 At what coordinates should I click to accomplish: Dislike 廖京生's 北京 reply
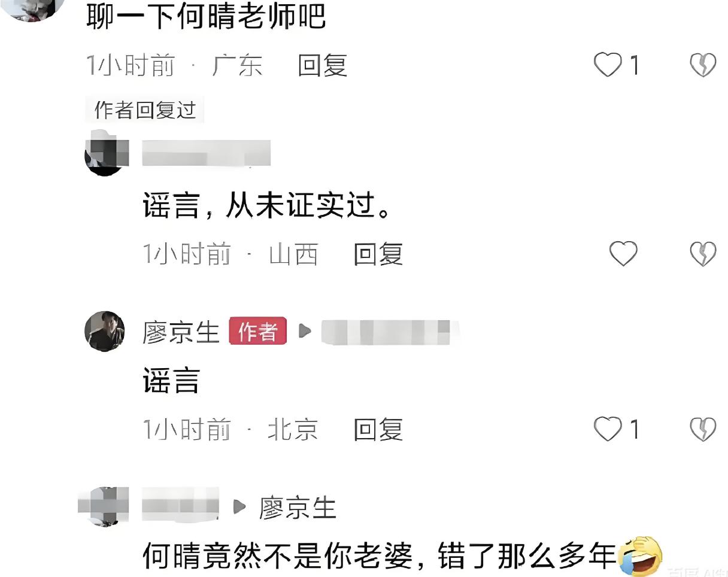[x=703, y=429]
